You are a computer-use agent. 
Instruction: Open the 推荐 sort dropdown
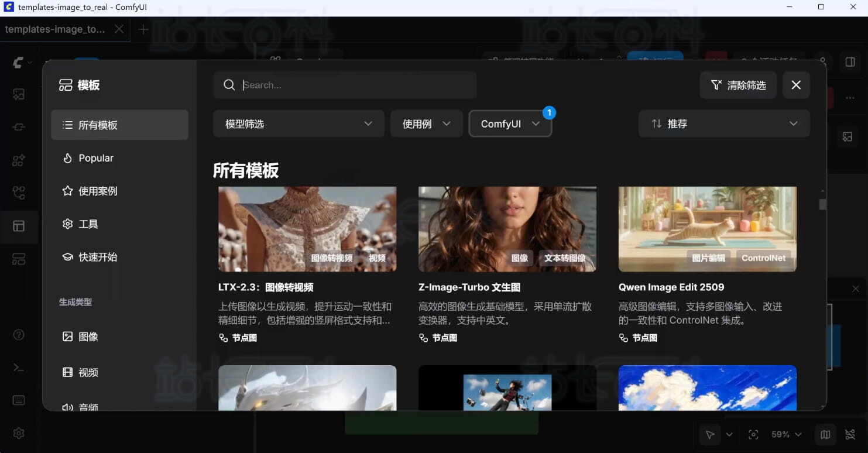pos(724,124)
